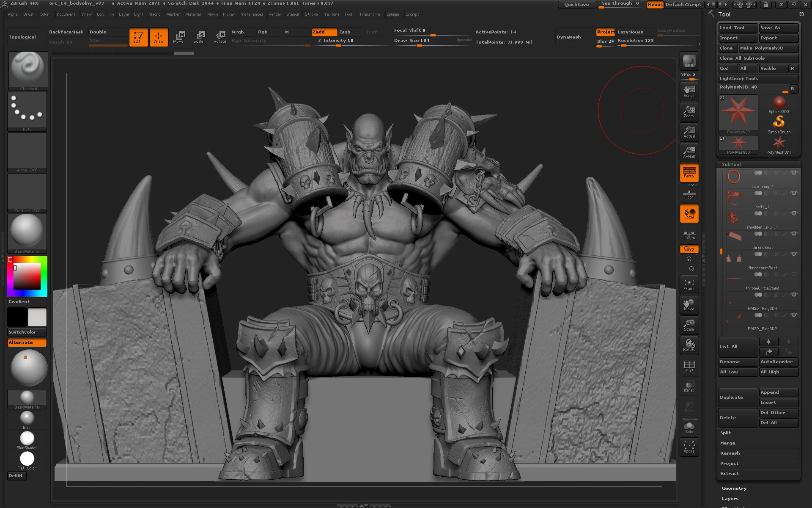The width and height of the screenshot is (812, 508).
Task: Click the Frame mesh icon
Action: click(x=689, y=284)
